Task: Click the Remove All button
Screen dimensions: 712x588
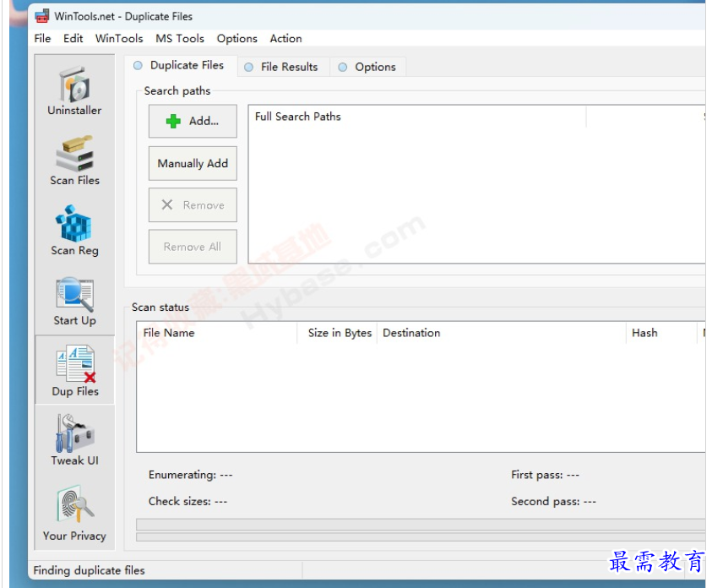Action: point(193,247)
